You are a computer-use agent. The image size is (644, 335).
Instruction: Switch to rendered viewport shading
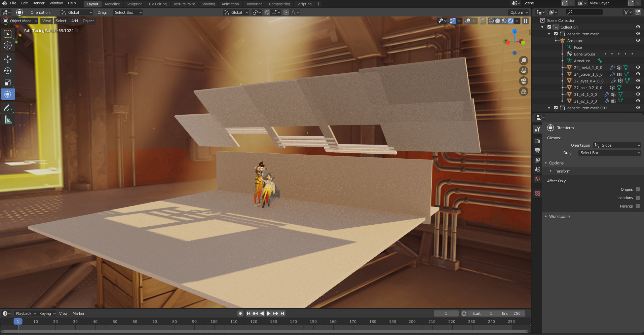click(x=510, y=21)
